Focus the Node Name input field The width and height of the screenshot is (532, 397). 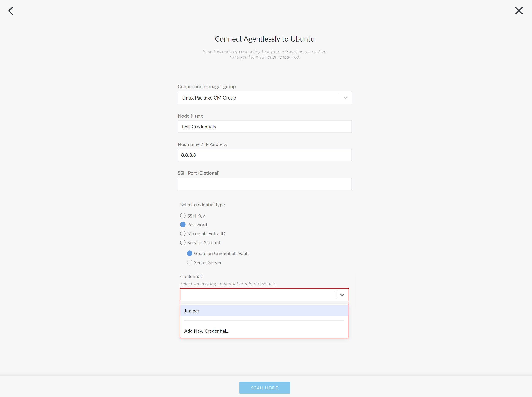click(x=265, y=127)
